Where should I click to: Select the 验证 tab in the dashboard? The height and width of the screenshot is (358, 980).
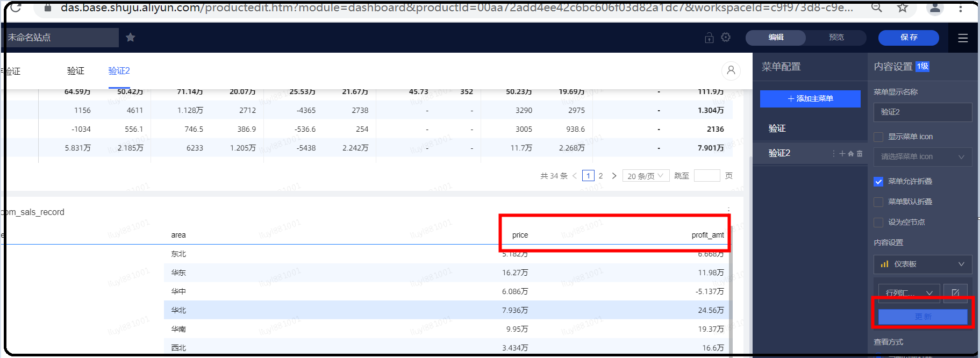(75, 71)
